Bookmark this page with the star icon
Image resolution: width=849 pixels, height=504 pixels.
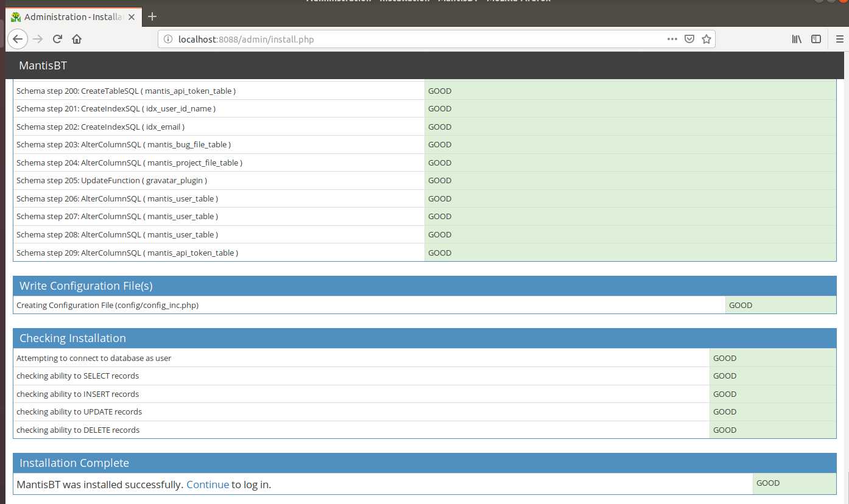pyautogui.click(x=706, y=39)
